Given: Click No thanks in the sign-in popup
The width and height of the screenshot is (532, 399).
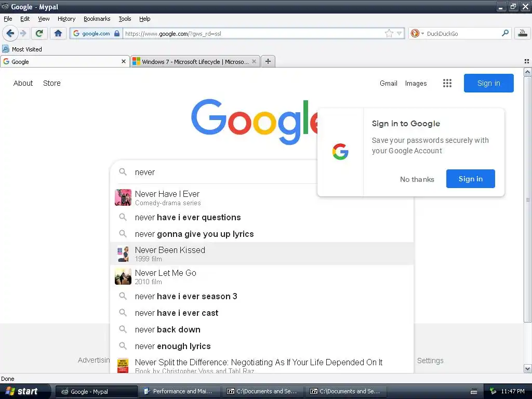Looking at the screenshot, I should [417, 179].
